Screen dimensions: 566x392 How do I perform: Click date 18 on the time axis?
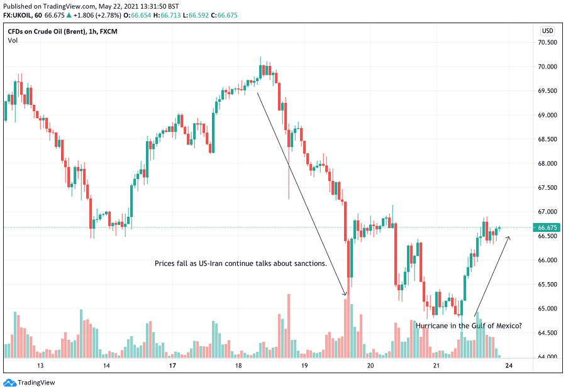click(238, 366)
